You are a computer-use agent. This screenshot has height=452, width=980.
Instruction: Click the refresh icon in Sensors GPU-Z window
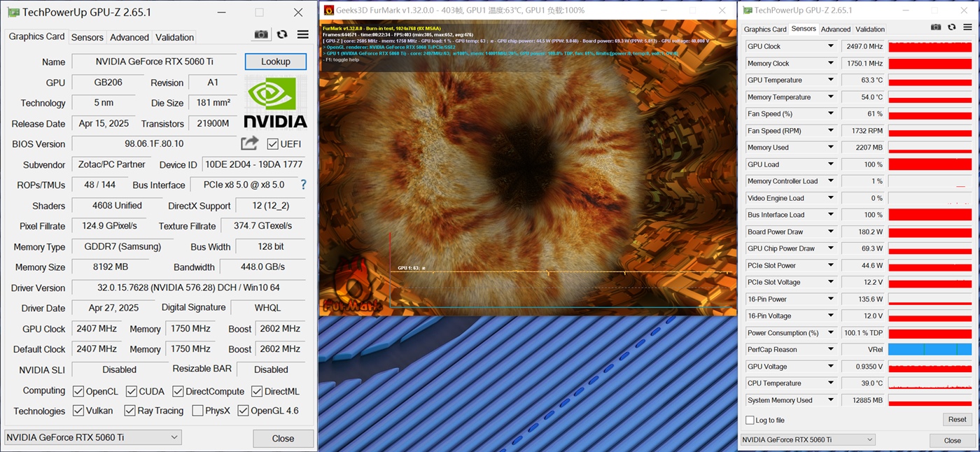click(x=951, y=27)
